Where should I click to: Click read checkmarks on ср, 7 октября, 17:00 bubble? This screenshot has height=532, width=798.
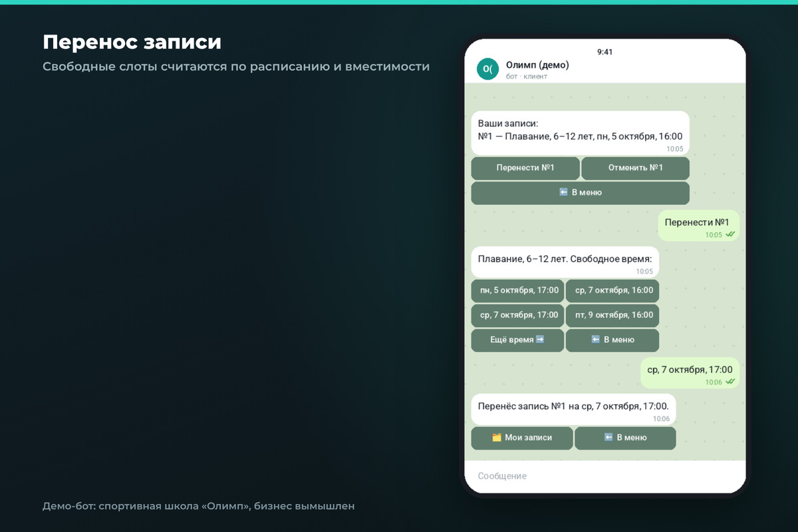point(730,382)
